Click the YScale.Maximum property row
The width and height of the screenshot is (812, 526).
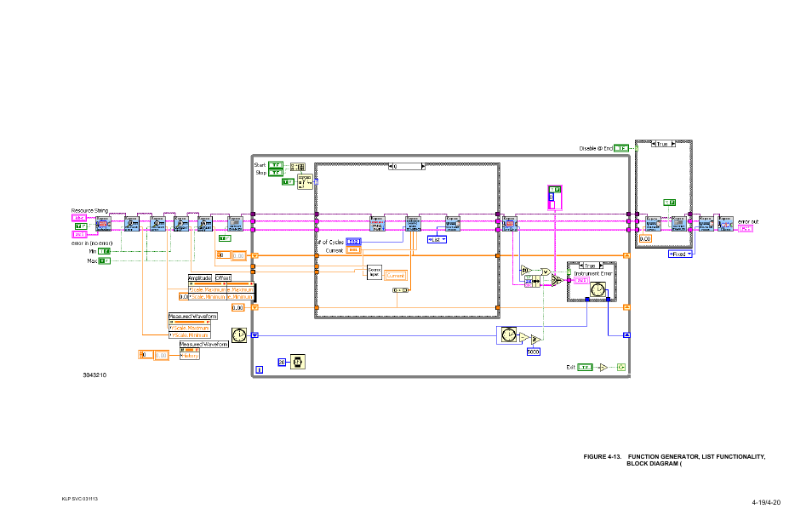click(x=190, y=329)
